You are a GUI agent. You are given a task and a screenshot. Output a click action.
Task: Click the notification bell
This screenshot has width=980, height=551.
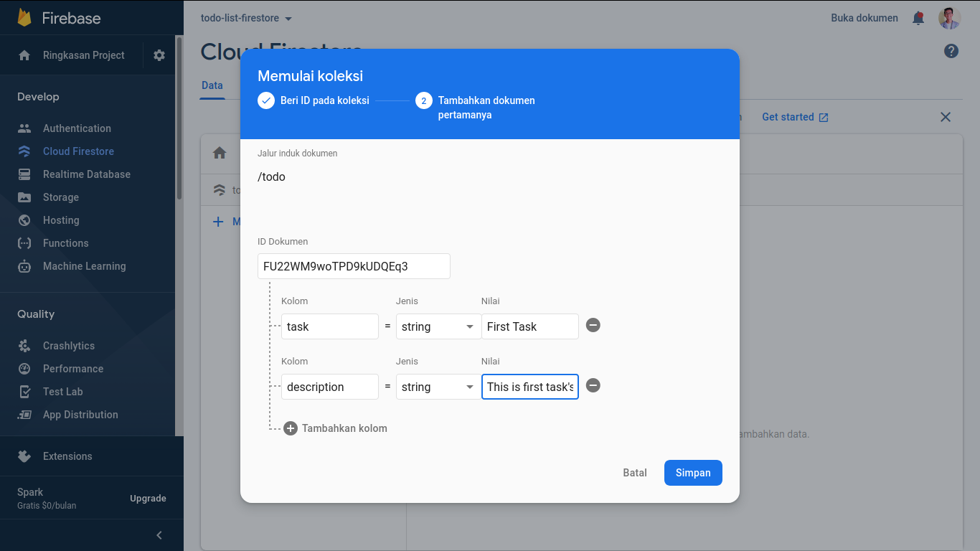pyautogui.click(x=918, y=17)
